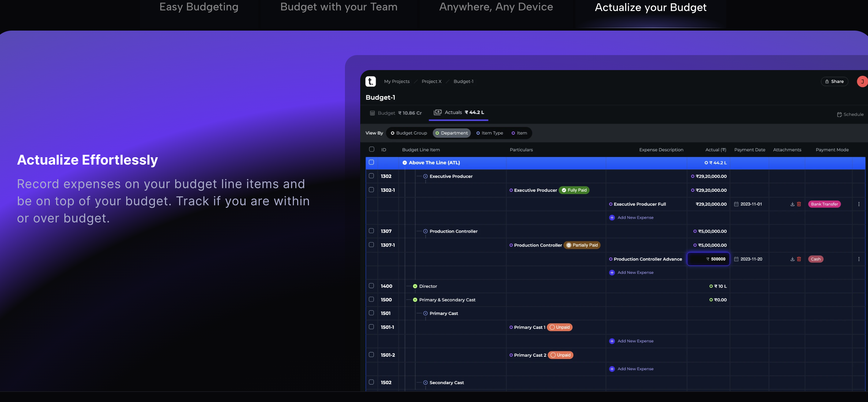Click Unpaid status icon for Primary Cast 1
Viewport: 868px width, 402px height.
[x=552, y=327]
